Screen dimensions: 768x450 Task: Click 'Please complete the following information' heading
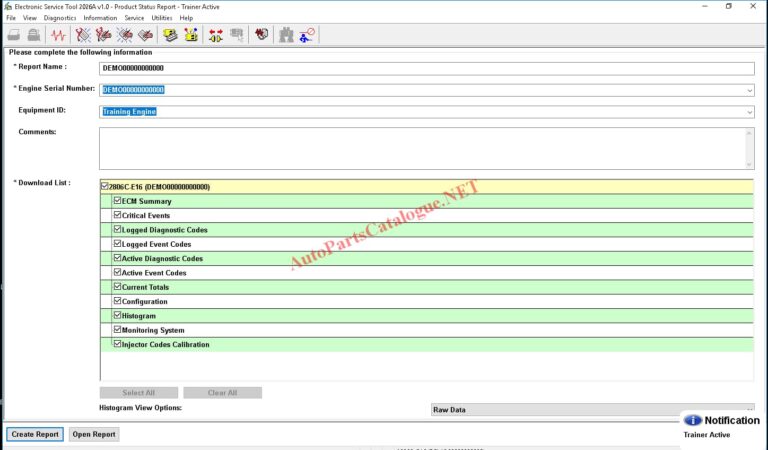pos(80,52)
